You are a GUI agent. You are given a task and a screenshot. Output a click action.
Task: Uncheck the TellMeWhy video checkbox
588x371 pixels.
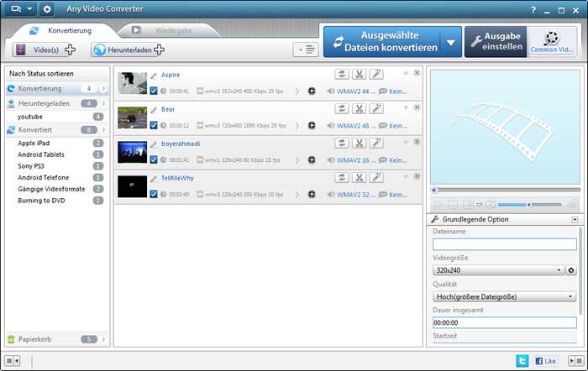[154, 194]
